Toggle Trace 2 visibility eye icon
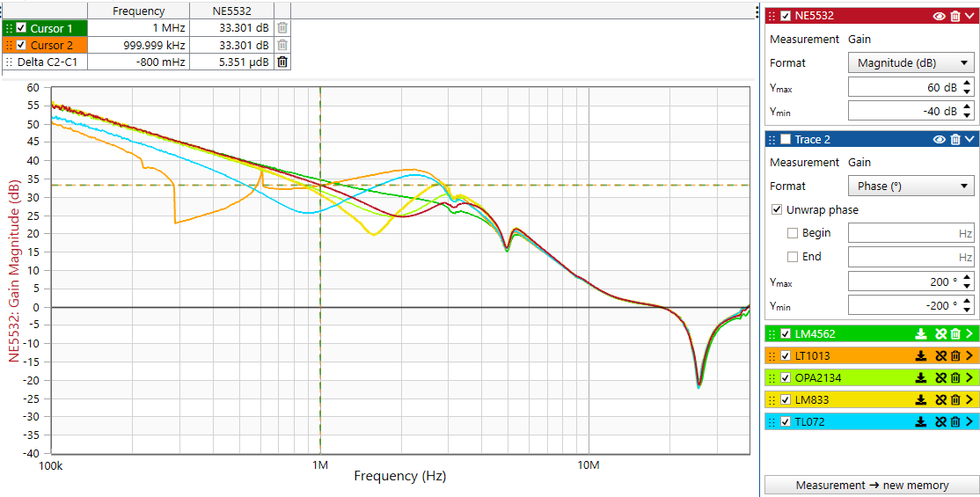 940,139
